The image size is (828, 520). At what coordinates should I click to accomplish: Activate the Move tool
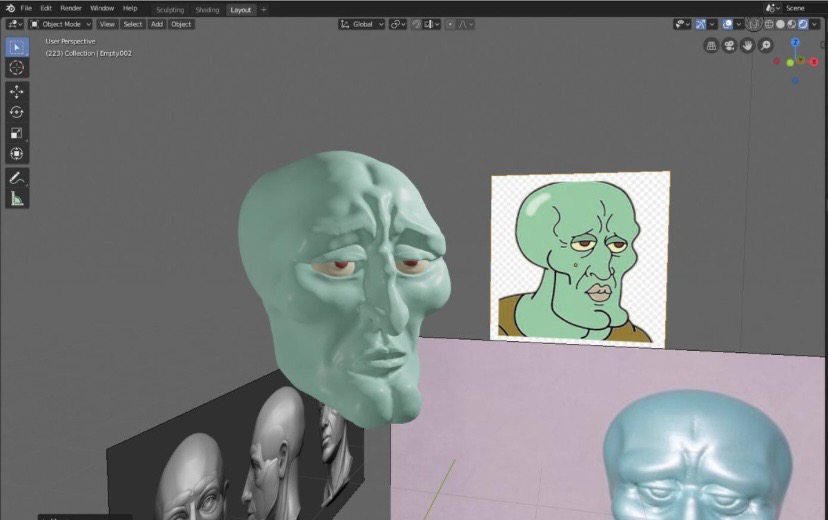pyautogui.click(x=17, y=91)
